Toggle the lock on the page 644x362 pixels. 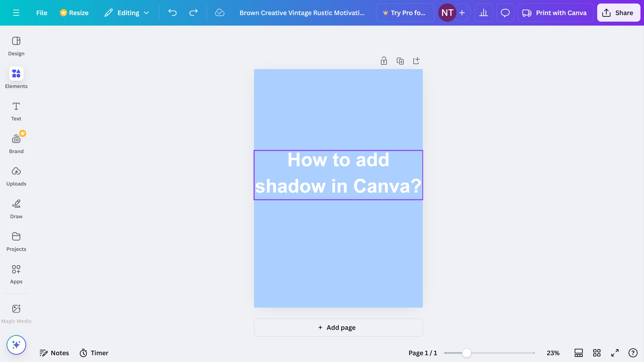tap(383, 61)
